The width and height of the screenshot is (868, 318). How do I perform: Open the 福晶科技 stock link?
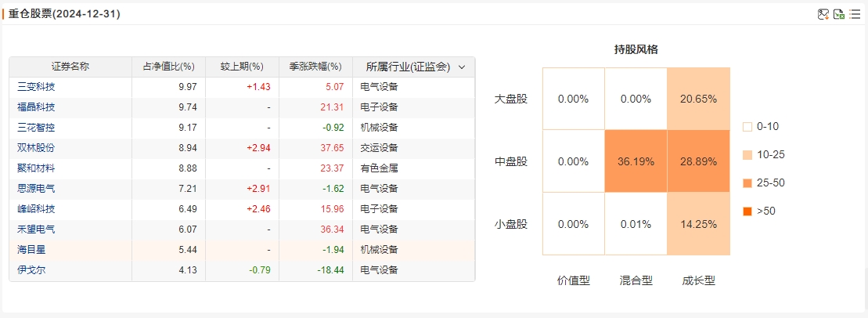(x=37, y=107)
